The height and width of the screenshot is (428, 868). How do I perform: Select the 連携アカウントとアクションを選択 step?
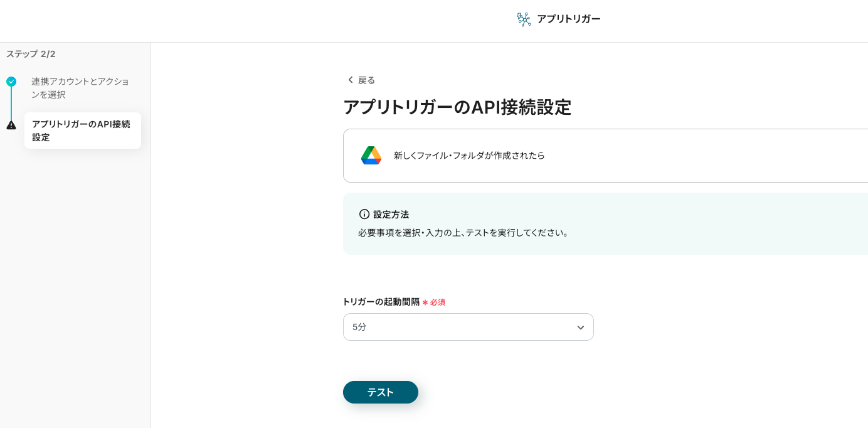[x=80, y=88]
